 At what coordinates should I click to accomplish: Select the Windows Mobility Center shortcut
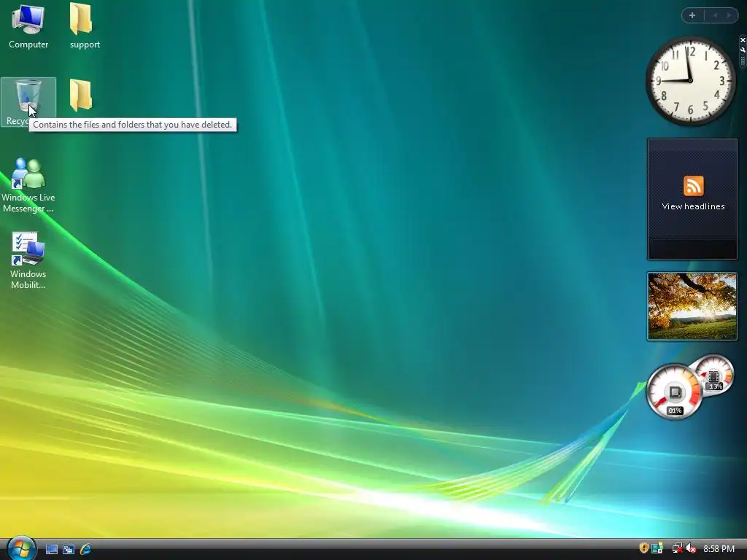28,260
